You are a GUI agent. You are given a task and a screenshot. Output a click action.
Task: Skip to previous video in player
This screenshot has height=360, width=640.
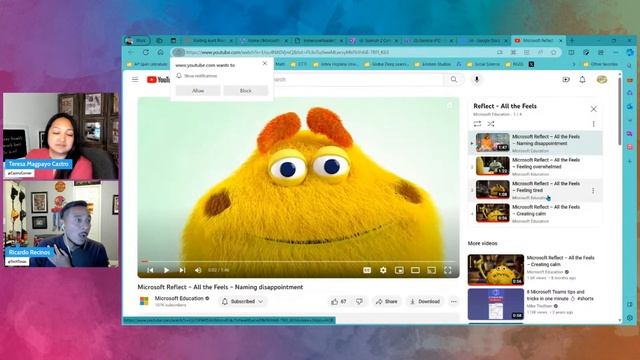pyautogui.click(x=150, y=270)
